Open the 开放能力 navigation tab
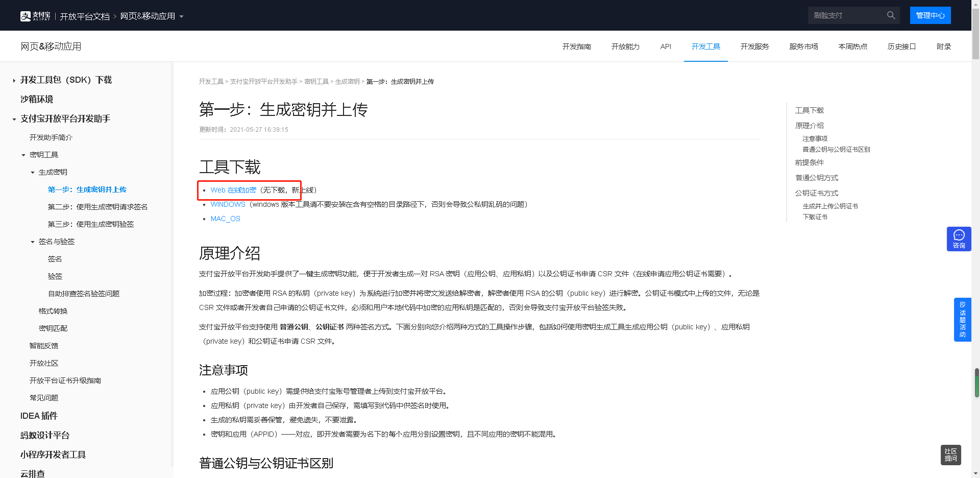Screen dimensions: 980x478 tap(625, 46)
